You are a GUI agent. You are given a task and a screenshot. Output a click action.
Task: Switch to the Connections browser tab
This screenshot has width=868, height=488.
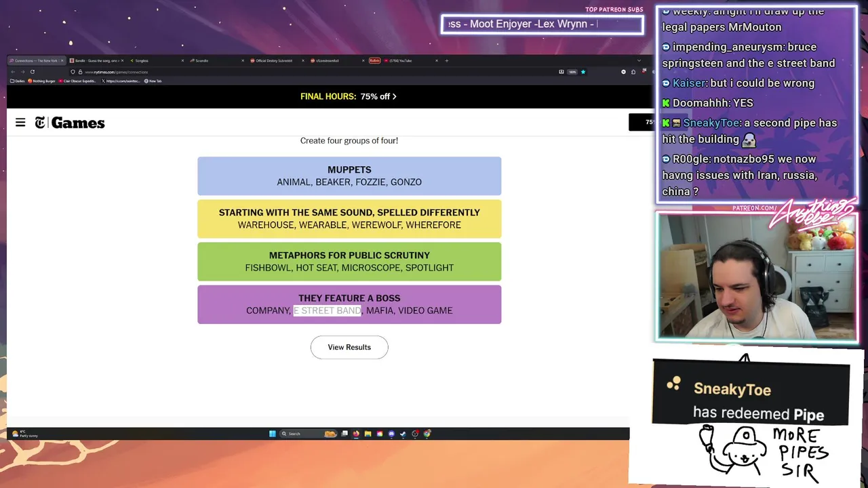37,60
